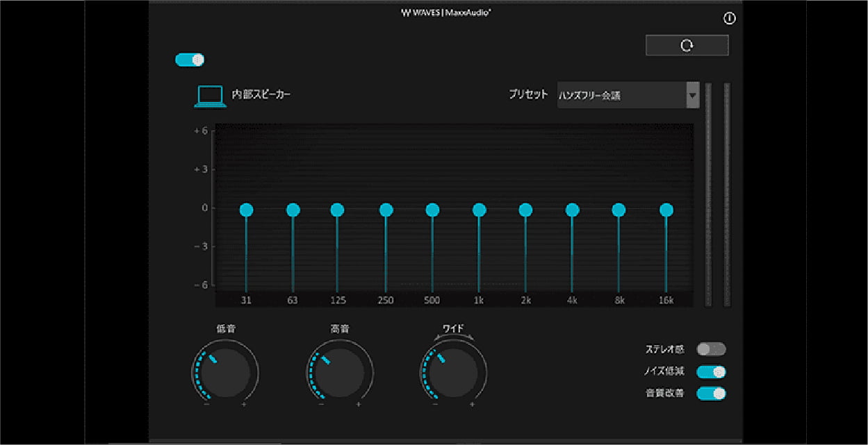Click the 31 Hz frequency label
The height and width of the screenshot is (445, 868).
tap(245, 300)
